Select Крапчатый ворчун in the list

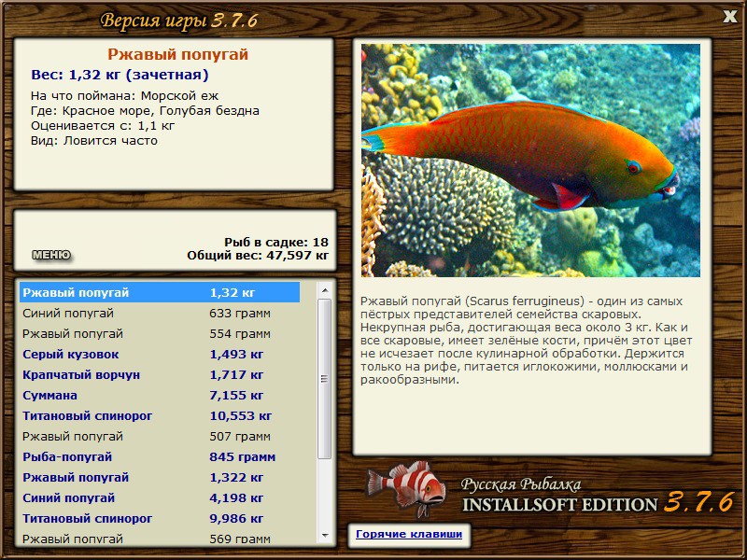[160, 375]
